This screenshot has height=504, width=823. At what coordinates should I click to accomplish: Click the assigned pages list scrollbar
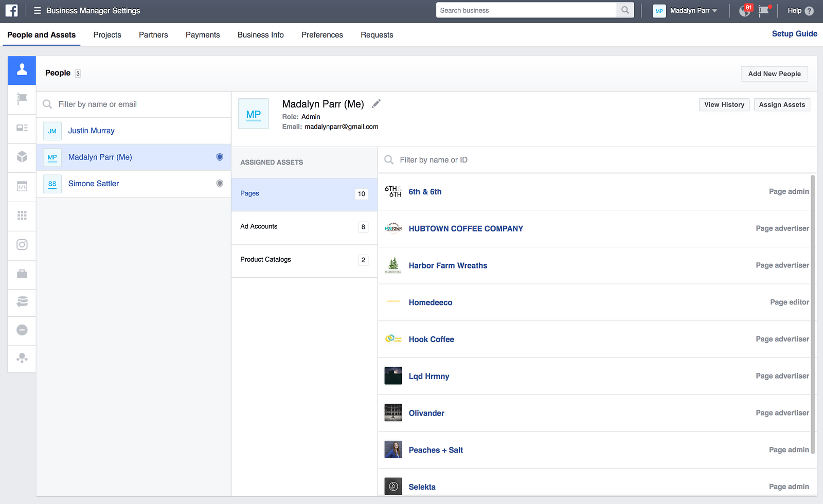coord(813,314)
